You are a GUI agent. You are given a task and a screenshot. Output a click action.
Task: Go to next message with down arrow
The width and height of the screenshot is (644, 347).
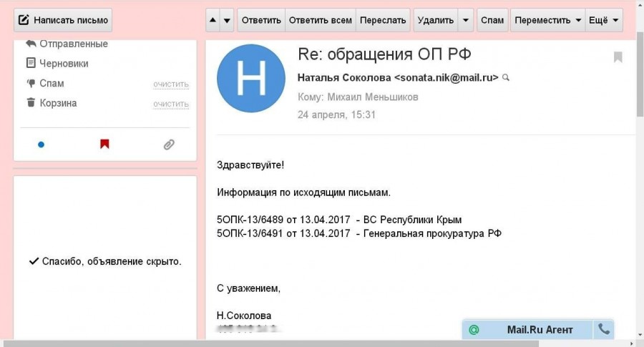click(228, 20)
